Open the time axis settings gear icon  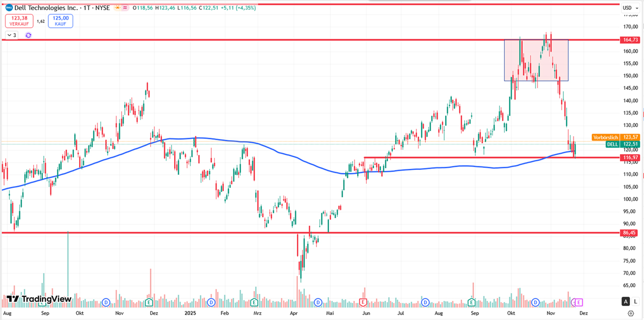[631, 313]
